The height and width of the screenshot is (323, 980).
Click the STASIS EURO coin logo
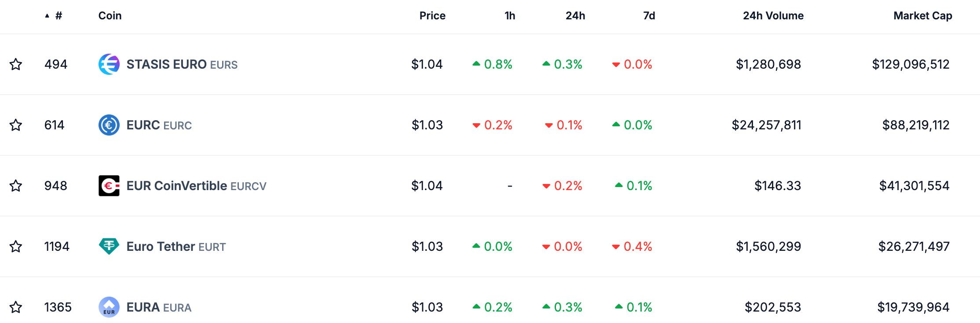(x=109, y=64)
